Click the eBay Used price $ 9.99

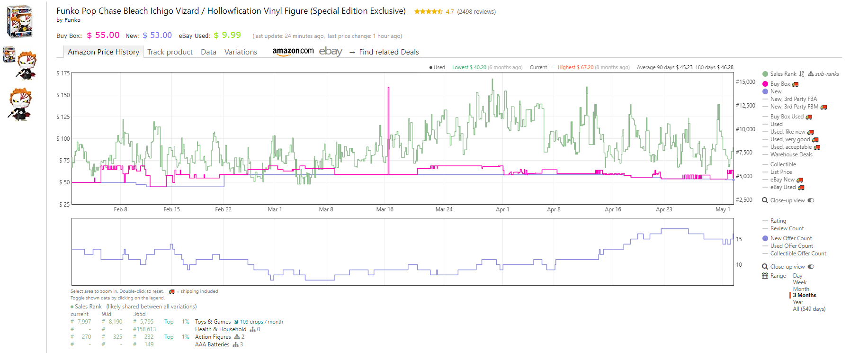click(227, 35)
